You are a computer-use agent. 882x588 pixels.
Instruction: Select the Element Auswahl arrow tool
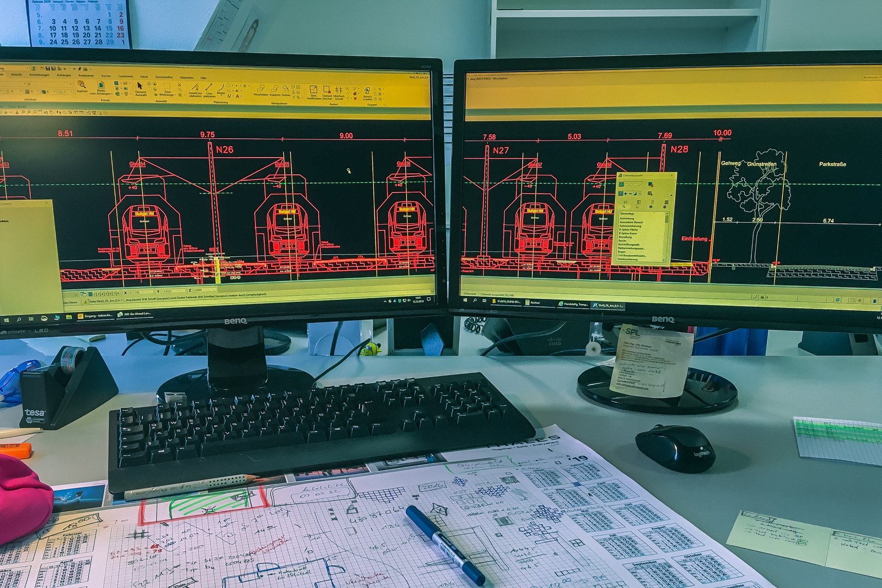tap(140, 89)
